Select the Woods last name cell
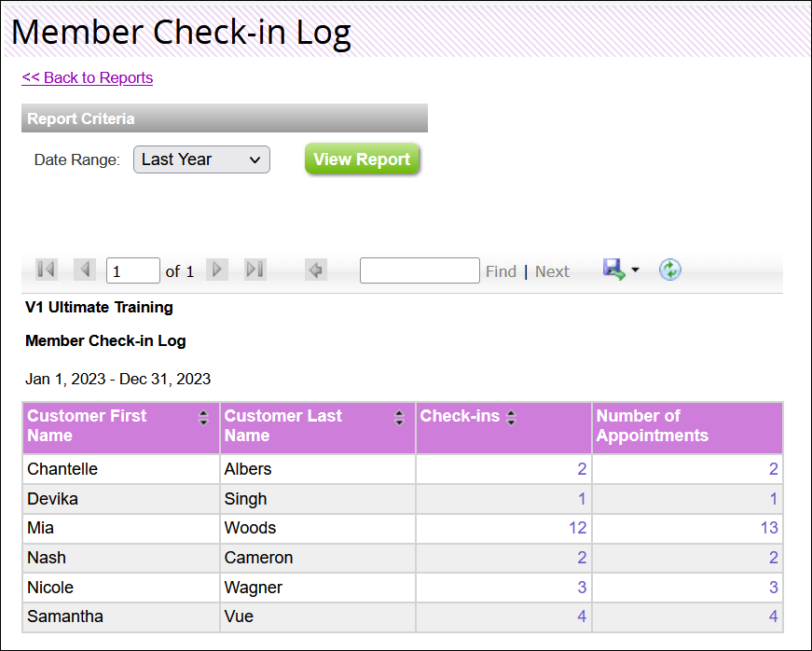This screenshot has width=812, height=651. (x=318, y=528)
